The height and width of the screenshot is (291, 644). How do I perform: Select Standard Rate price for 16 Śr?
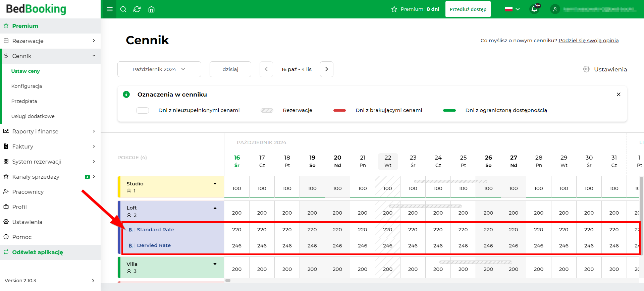coord(237,230)
